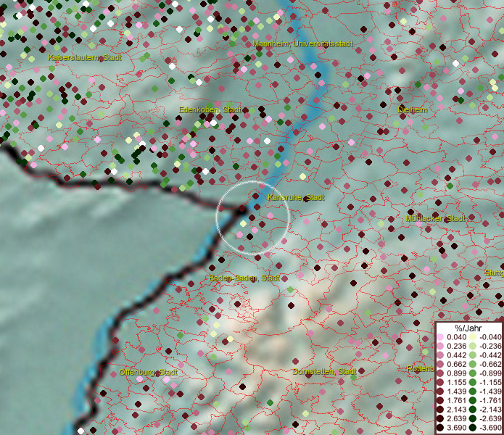
Task: Pick the 2.639 legend swatch
Action: [440, 418]
